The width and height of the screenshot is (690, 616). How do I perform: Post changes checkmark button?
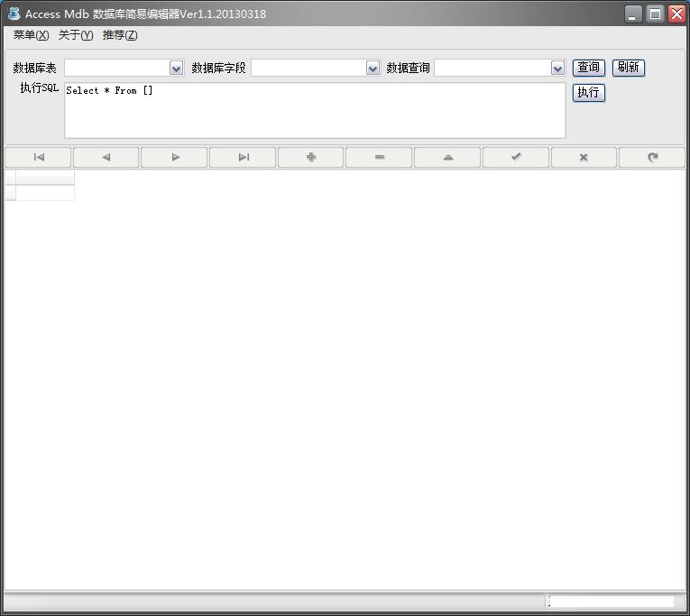pos(516,158)
